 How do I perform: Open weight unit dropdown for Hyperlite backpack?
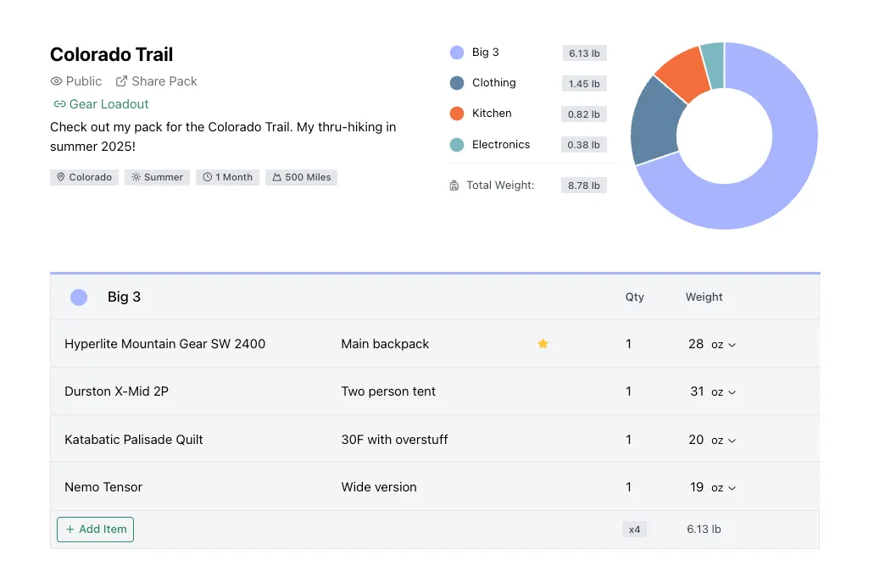pyautogui.click(x=723, y=345)
